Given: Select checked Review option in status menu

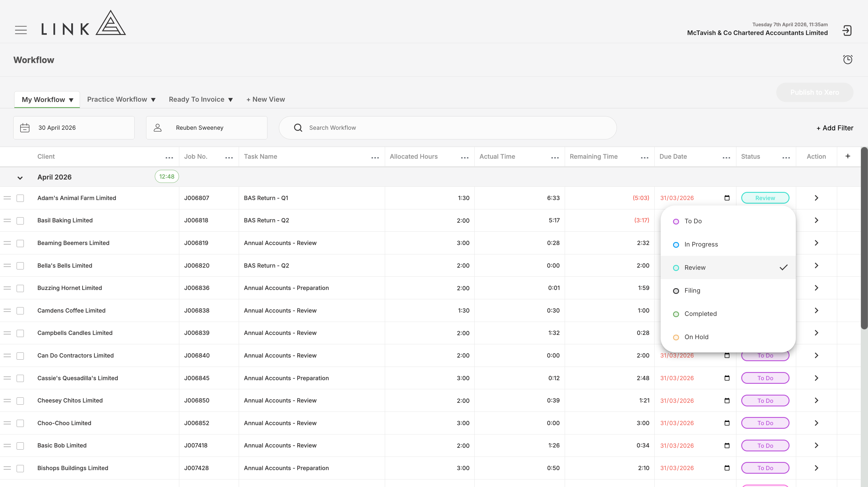Looking at the screenshot, I should 728,267.
